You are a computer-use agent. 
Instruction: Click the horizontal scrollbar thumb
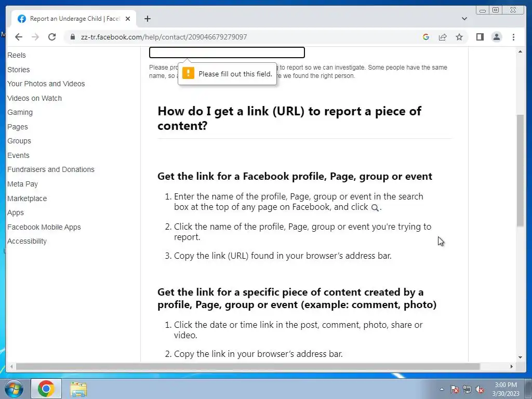[248, 366]
